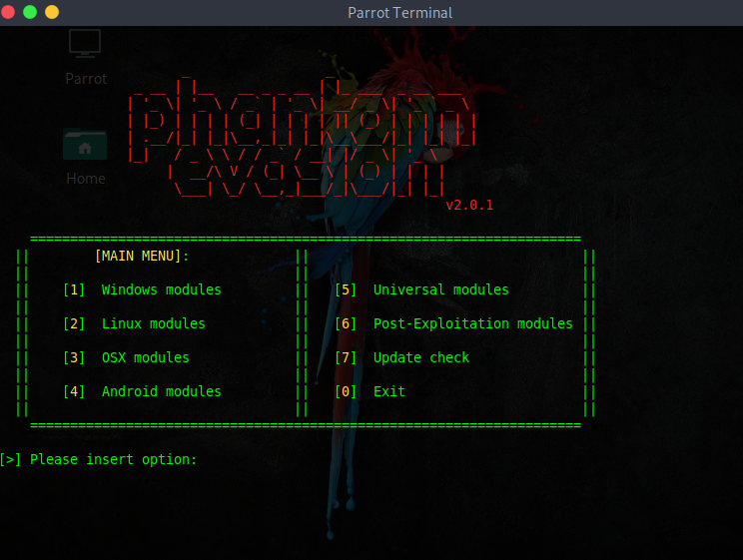Select the Linux modules menu entry
Viewport: 743px width, 560px height.
click(153, 323)
